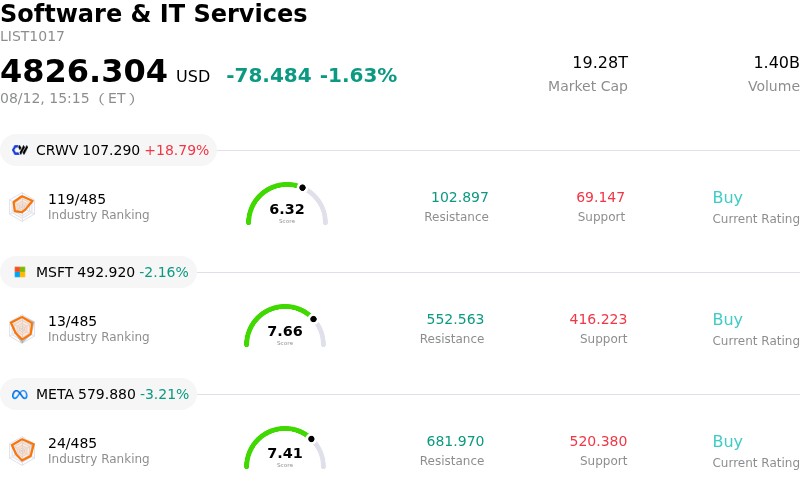Click the CRWV 6.32 score gauge
This screenshot has height=488, width=800.
(x=287, y=204)
